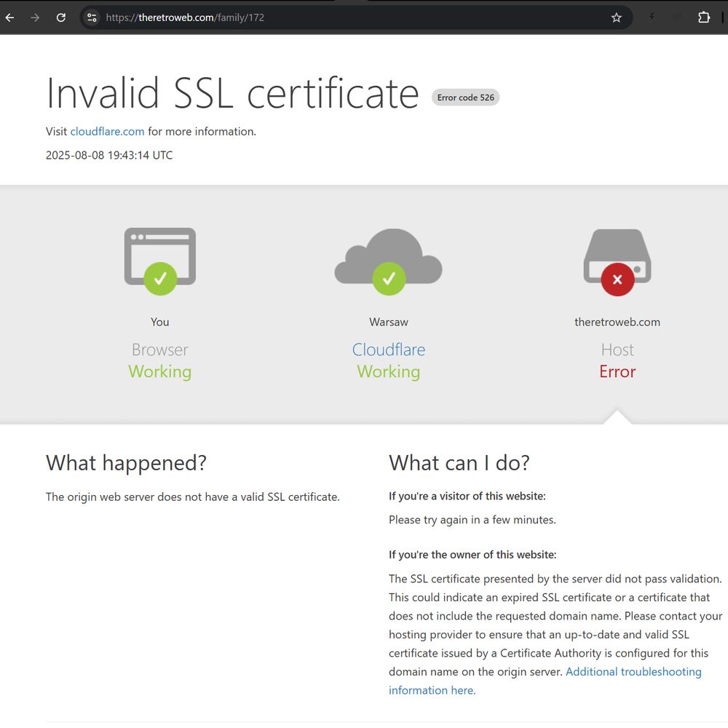
Task: Click the timestamp 2025-08-08 19:43:14 UTC
Action: (x=109, y=155)
